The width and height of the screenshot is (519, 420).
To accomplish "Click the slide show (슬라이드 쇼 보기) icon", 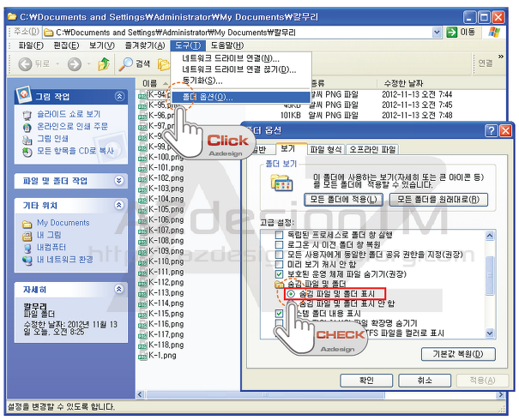I will (27, 115).
